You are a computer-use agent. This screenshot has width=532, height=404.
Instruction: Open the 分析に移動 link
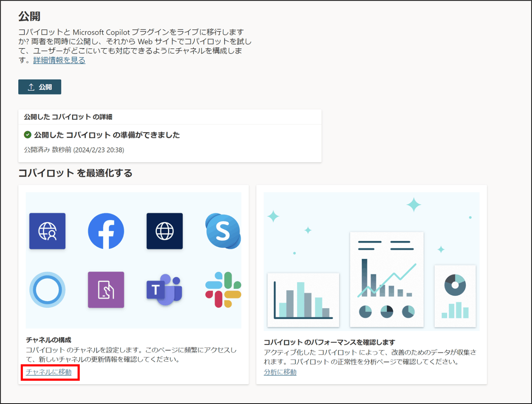pos(280,372)
